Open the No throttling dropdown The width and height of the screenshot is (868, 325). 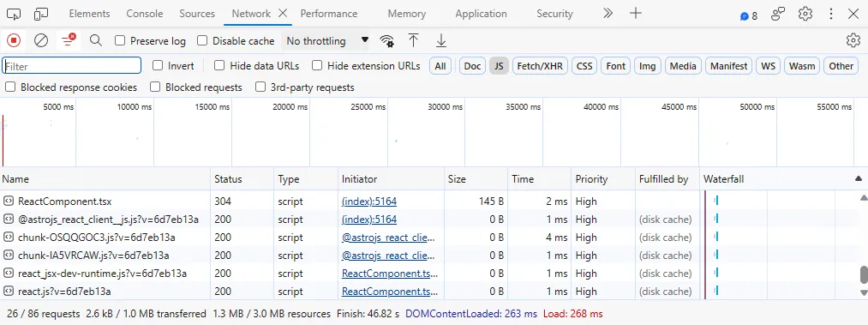326,41
